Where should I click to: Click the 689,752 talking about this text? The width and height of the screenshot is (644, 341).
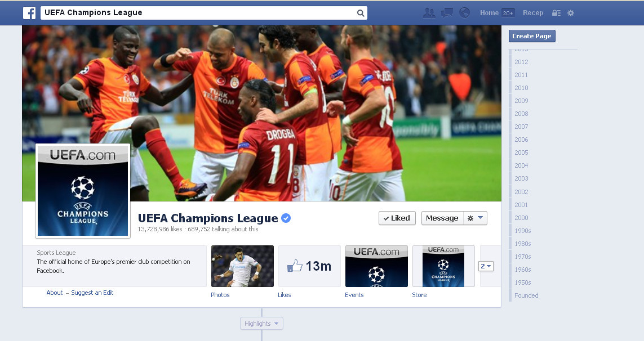click(x=223, y=229)
